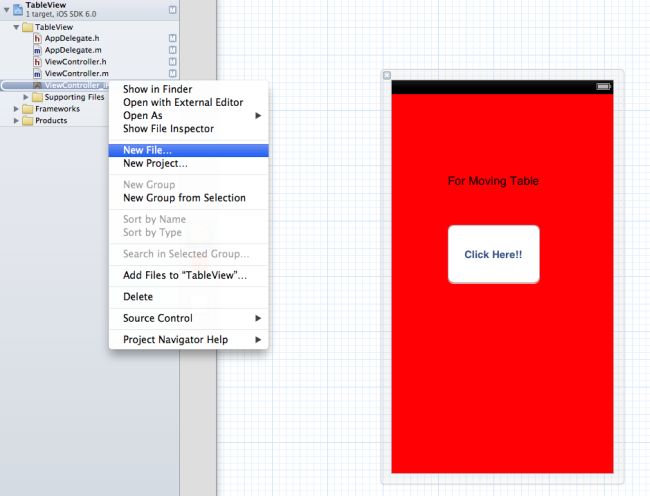
Task: Select New Project… in the context menu
Action: pos(189,163)
